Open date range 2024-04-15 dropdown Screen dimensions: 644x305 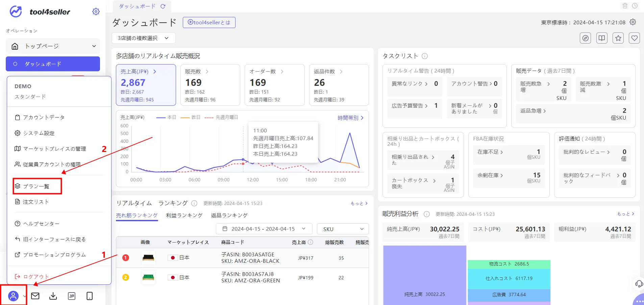pyautogui.click(x=264, y=229)
